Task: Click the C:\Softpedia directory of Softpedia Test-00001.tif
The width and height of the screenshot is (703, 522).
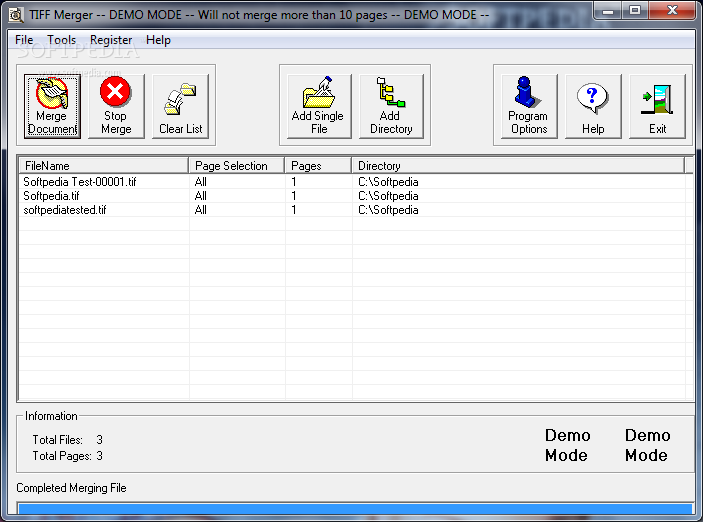Action: pyautogui.click(x=388, y=182)
